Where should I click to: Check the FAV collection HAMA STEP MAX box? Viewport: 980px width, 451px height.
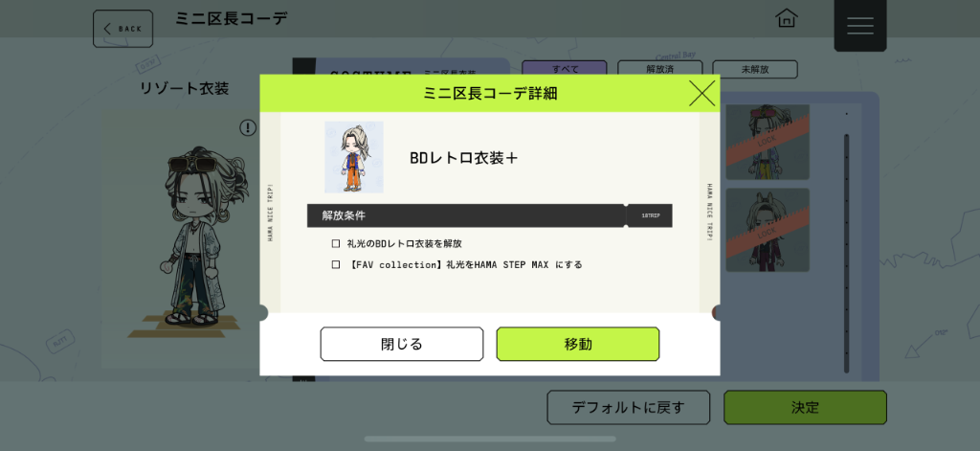336,264
